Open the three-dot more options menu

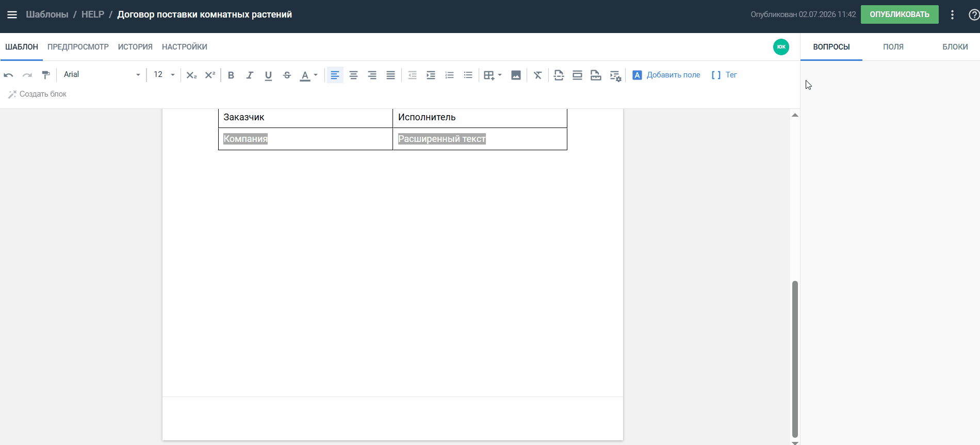click(x=952, y=14)
